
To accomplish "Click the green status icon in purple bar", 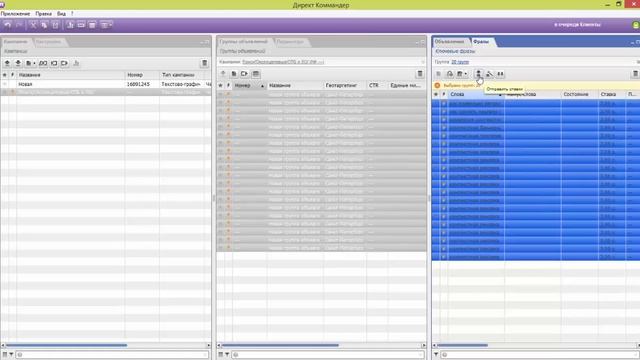I will tap(636, 25).
